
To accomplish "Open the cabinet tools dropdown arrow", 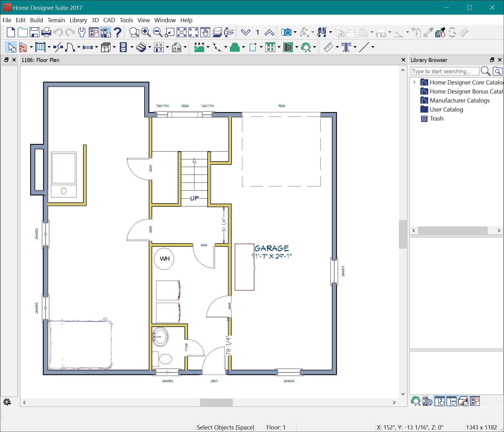I will pyautogui.click(x=114, y=47).
